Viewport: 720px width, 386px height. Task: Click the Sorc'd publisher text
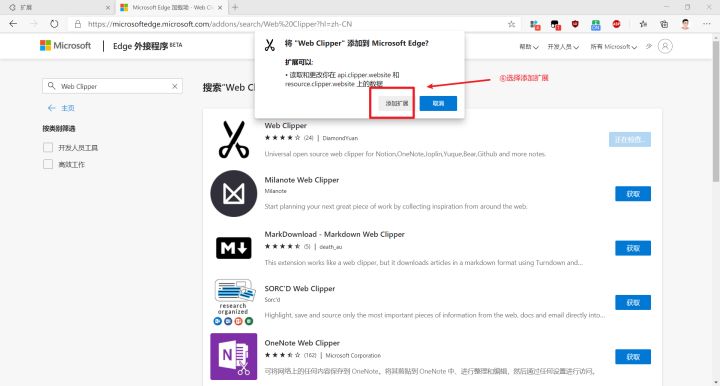click(272, 300)
